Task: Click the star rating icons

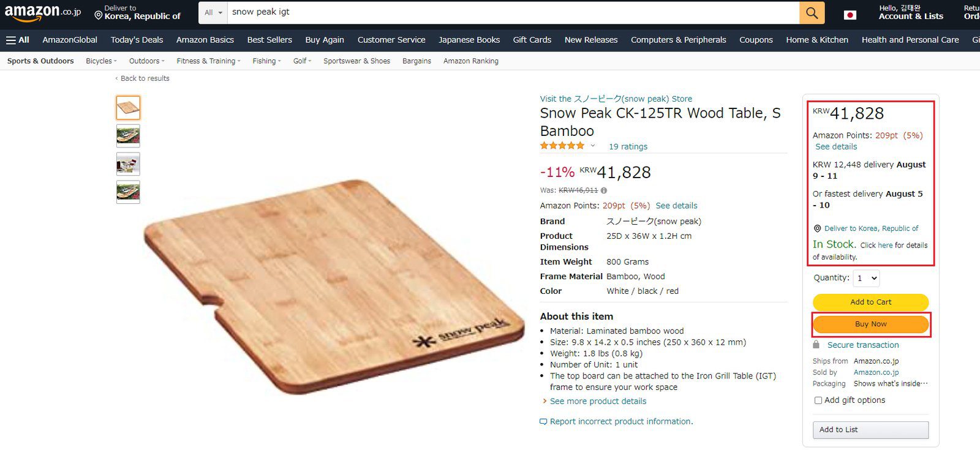Action: 562,146
